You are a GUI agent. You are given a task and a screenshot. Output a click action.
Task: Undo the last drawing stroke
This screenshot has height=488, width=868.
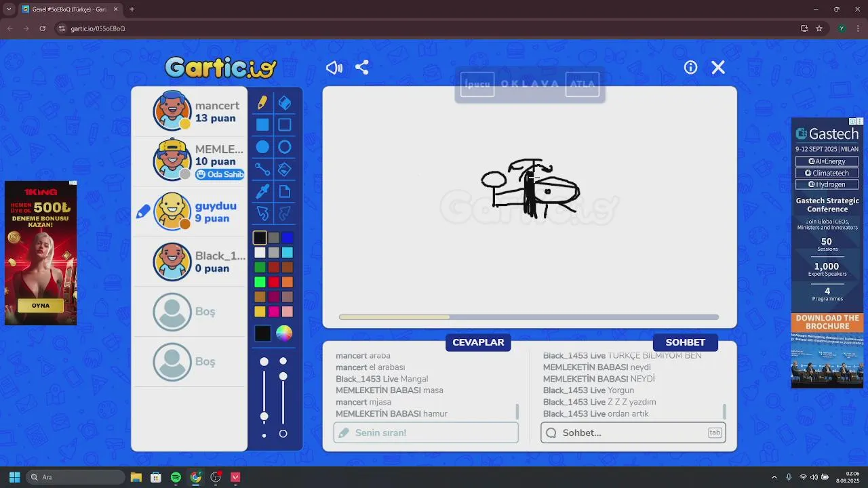tap(262, 214)
